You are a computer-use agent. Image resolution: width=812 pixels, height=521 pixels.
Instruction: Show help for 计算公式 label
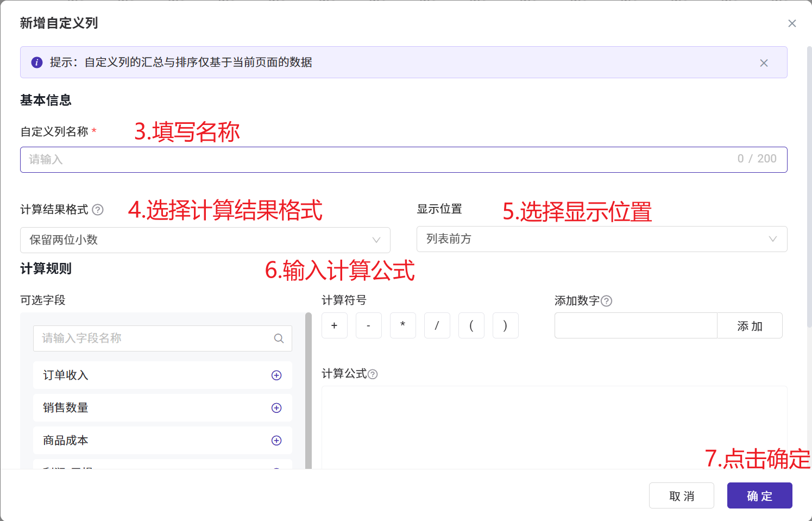pos(373,374)
